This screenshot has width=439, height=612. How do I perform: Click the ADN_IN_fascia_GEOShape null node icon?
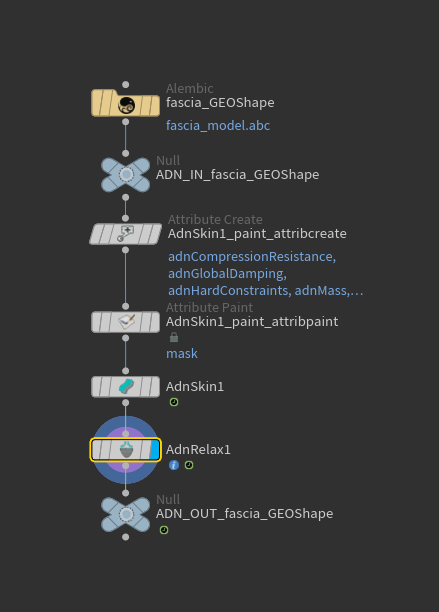tap(126, 174)
